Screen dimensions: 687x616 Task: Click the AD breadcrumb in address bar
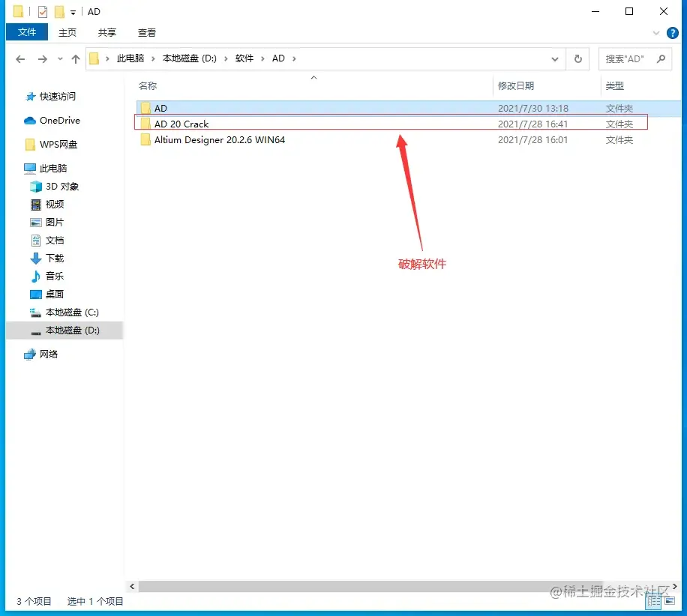278,58
